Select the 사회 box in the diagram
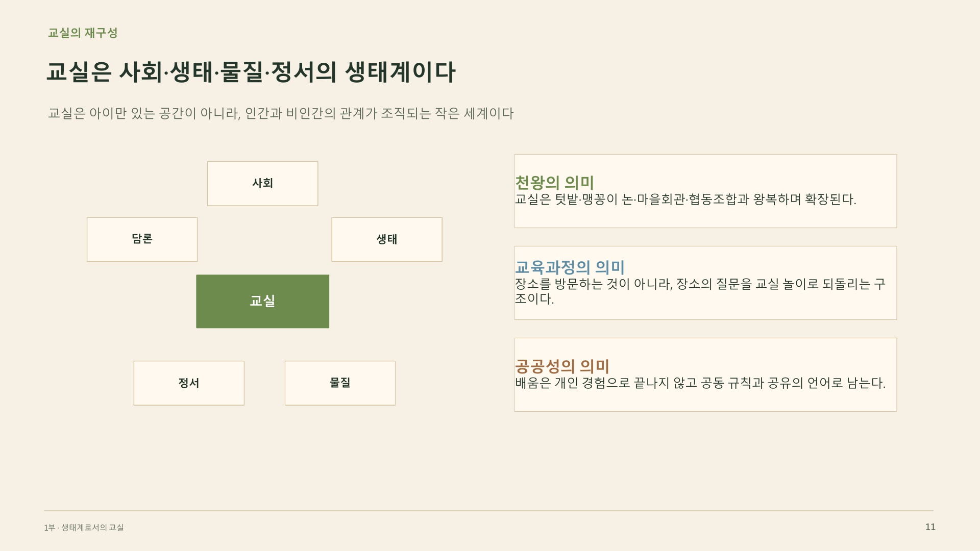This screenshot has height=551, width=980. click(262, 184)
